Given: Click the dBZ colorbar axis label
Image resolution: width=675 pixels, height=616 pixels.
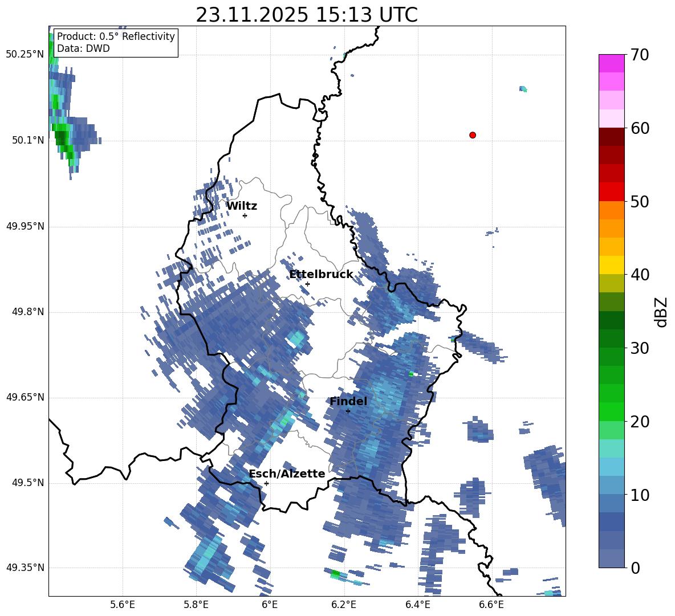Looking at the screenshot, I should (662, 312).
